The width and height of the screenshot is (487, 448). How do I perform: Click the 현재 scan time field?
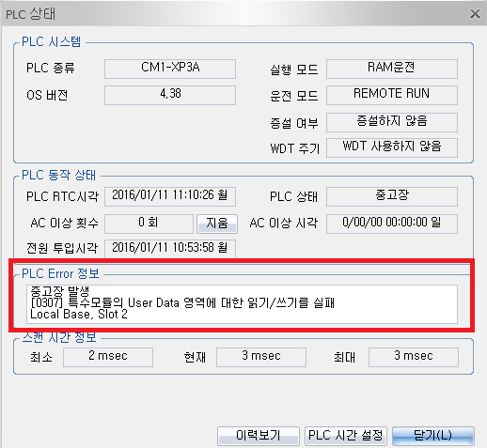(261, 357)
